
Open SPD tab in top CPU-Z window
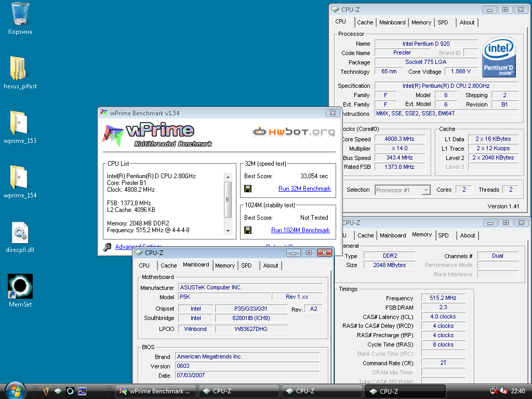(443, 22)
